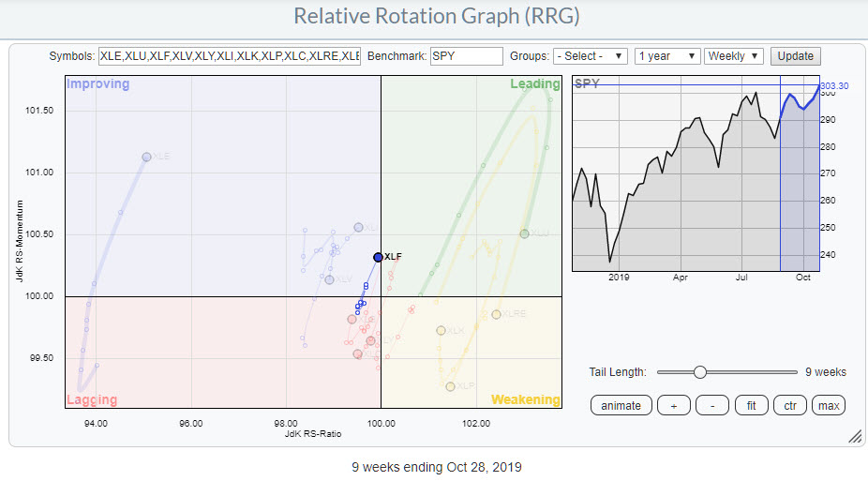Click the XLK sector marker
The width and height of the screenshot is (868, 481).
click(441, 330)
